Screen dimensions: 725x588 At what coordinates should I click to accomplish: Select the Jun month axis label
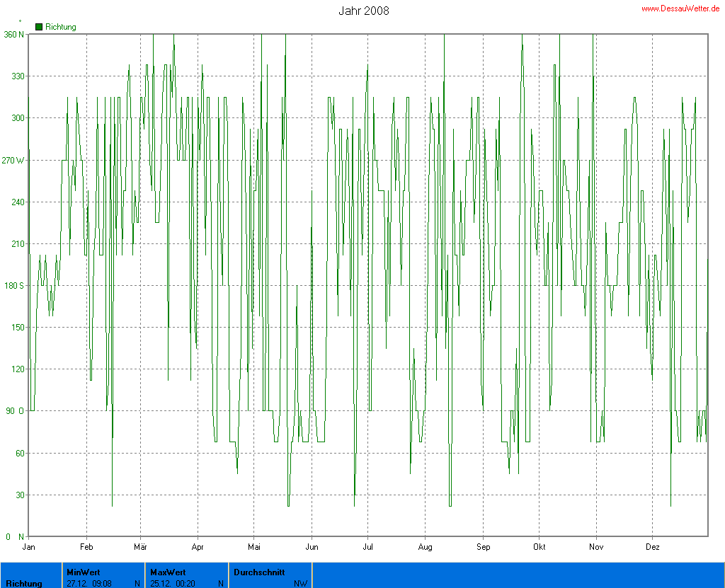click(312, 547)
